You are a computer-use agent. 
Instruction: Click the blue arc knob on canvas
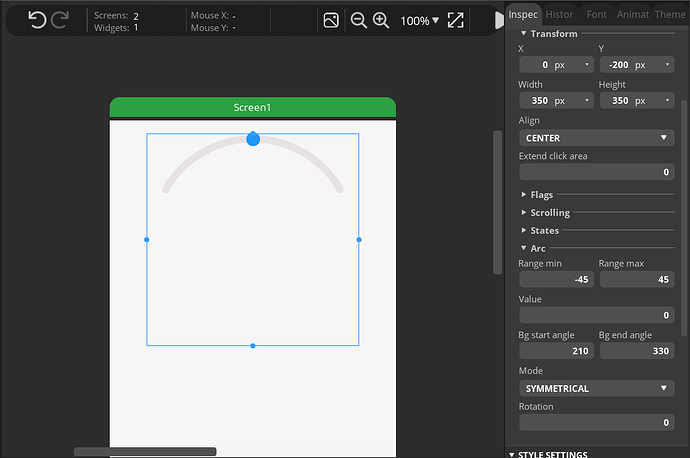[253, 139]
